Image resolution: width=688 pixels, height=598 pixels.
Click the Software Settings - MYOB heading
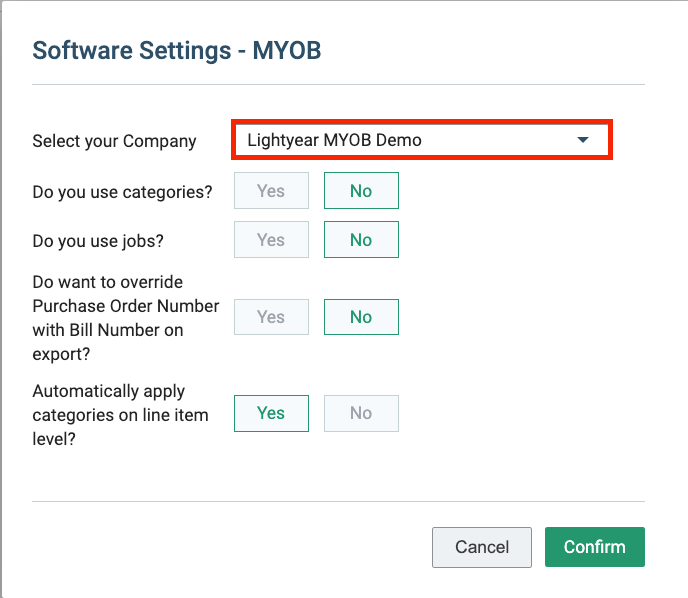coord(177,50)
